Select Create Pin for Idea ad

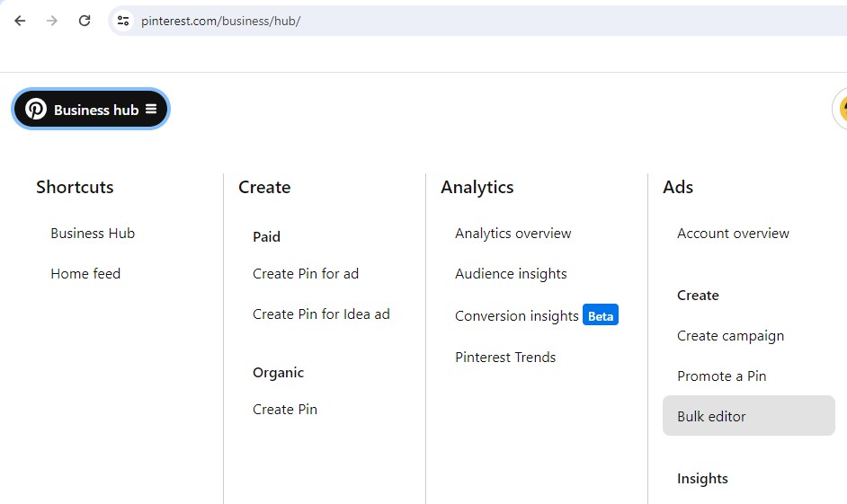click(321, 314)
